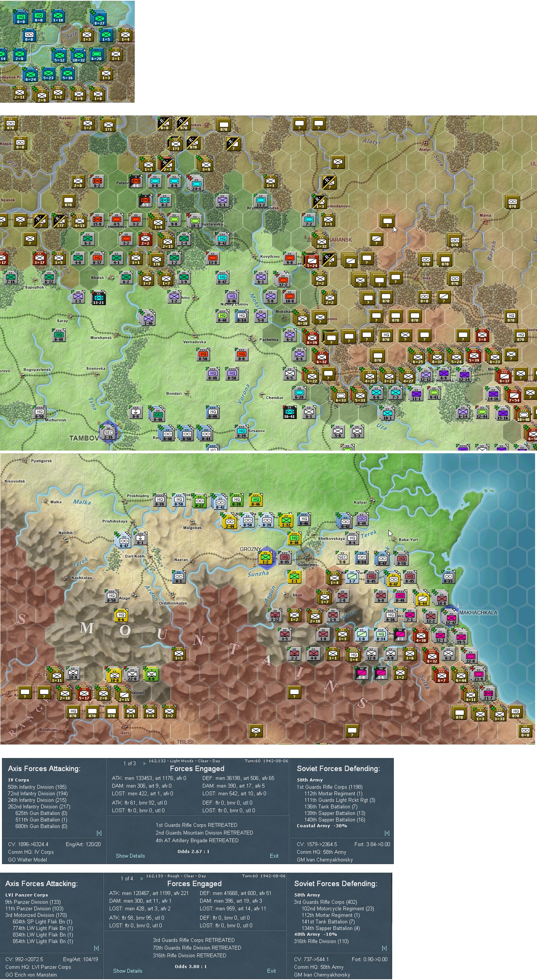Image resolution: width=537 pixels, height=980 pixels.
Task: Select the 24-4 panzer counter
Action: [x=196, y=184]
